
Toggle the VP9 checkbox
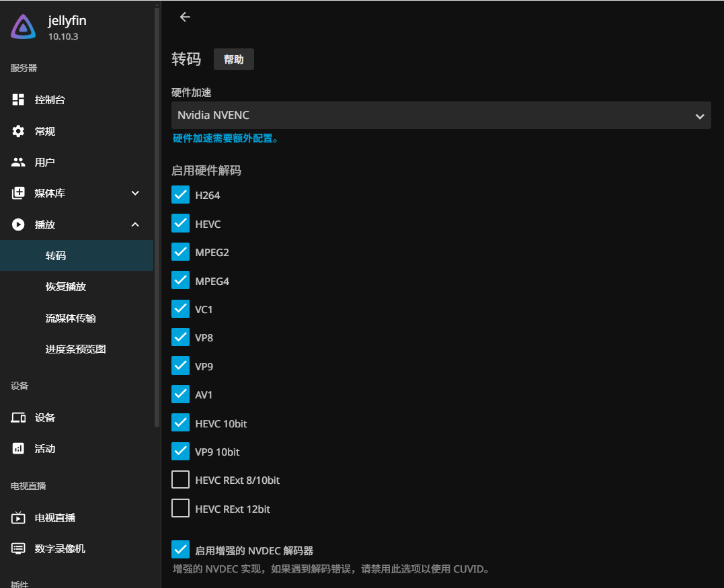point(181,366)
